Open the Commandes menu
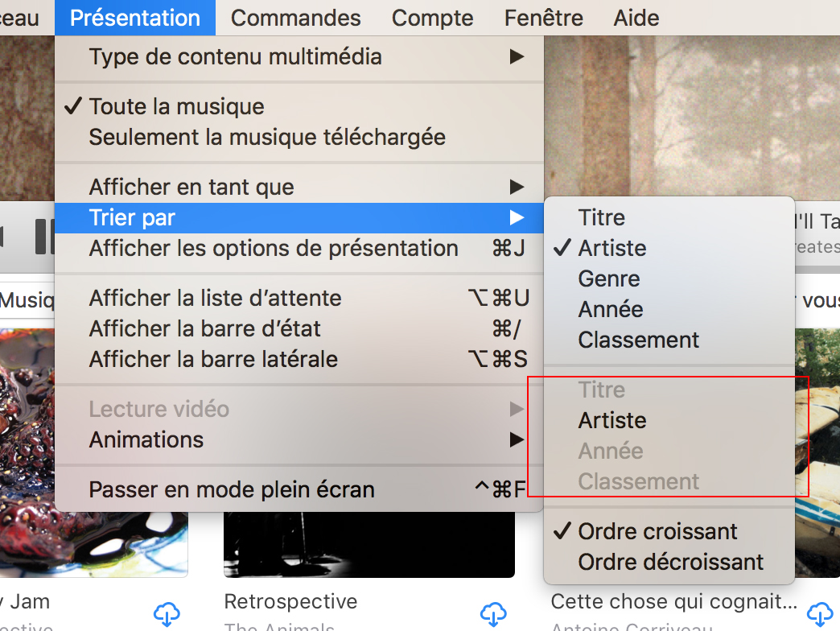Screen dimensions: 840x631 pos(296,18)
